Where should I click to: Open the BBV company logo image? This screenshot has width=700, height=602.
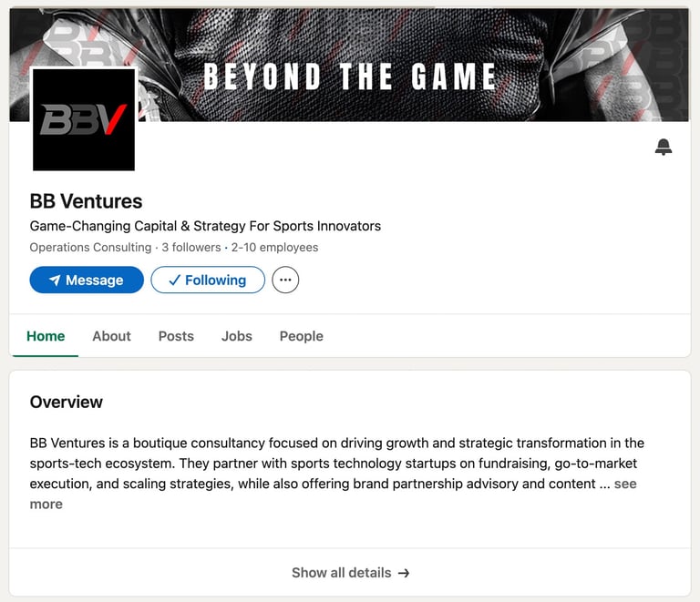click(84, 119)
